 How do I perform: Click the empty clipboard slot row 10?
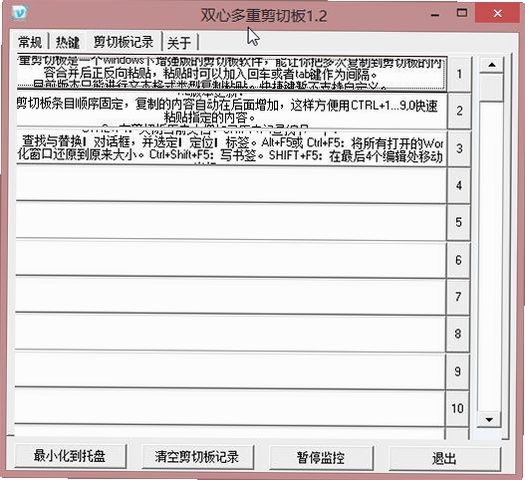point(229,408)
